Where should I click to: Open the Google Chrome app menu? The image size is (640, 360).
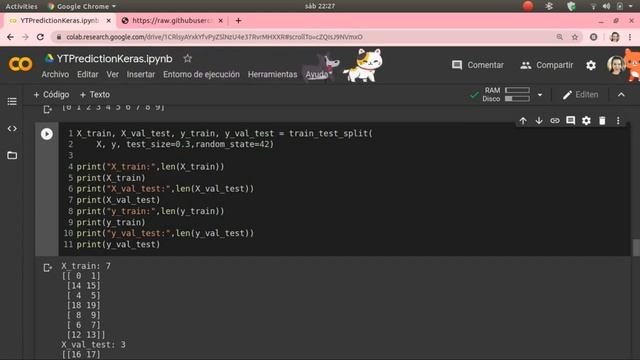82,6
